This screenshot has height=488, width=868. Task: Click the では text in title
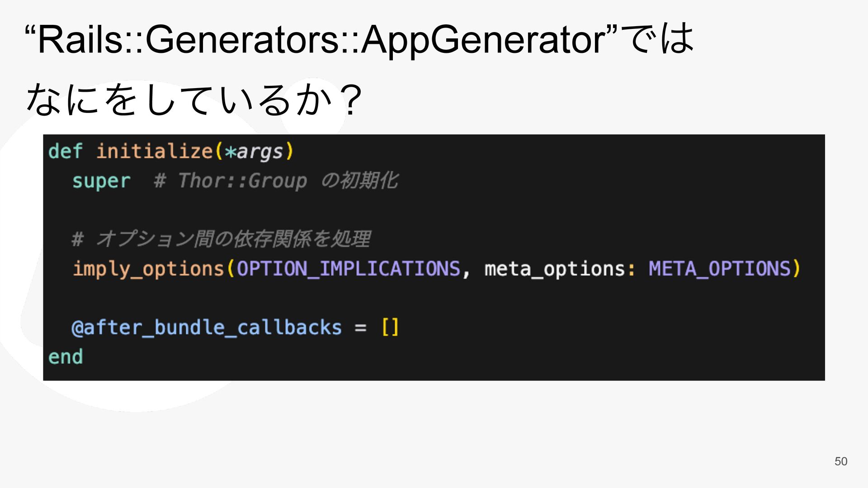coord(657,39)
